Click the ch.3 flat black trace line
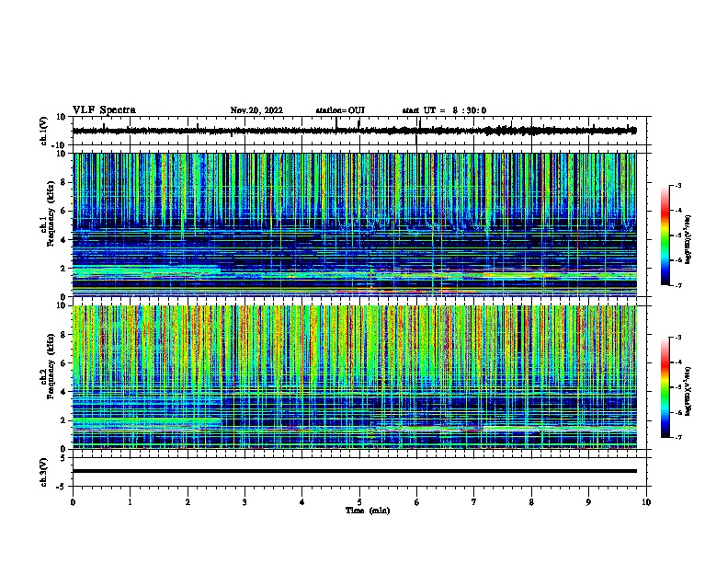728x563 pixels. point(354,471)
